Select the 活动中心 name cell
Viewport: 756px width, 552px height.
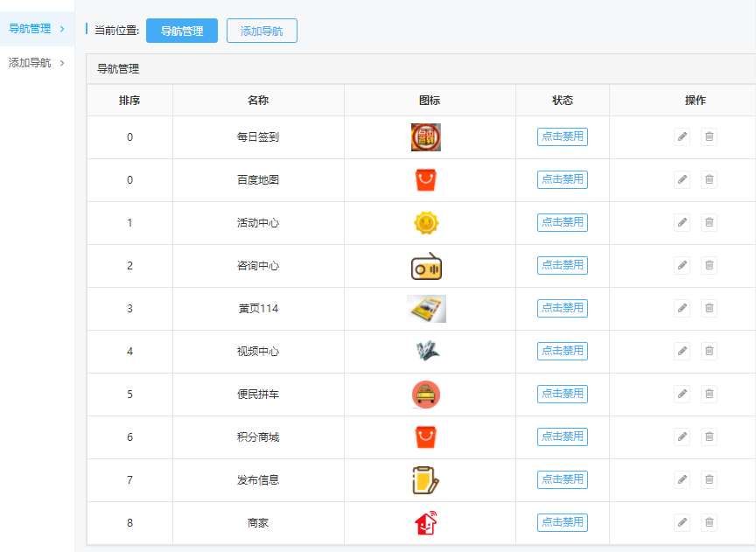pos(258,223)
